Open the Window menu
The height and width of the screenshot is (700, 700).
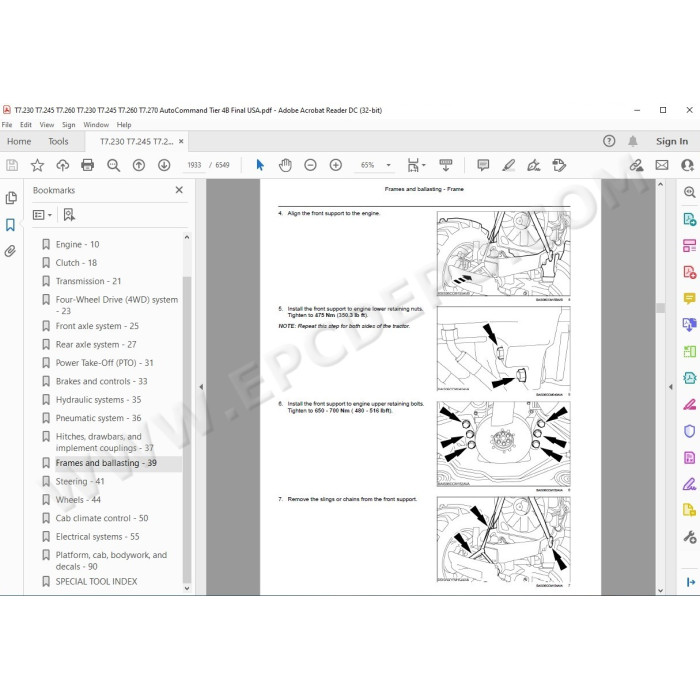click(x=96, y=125)
